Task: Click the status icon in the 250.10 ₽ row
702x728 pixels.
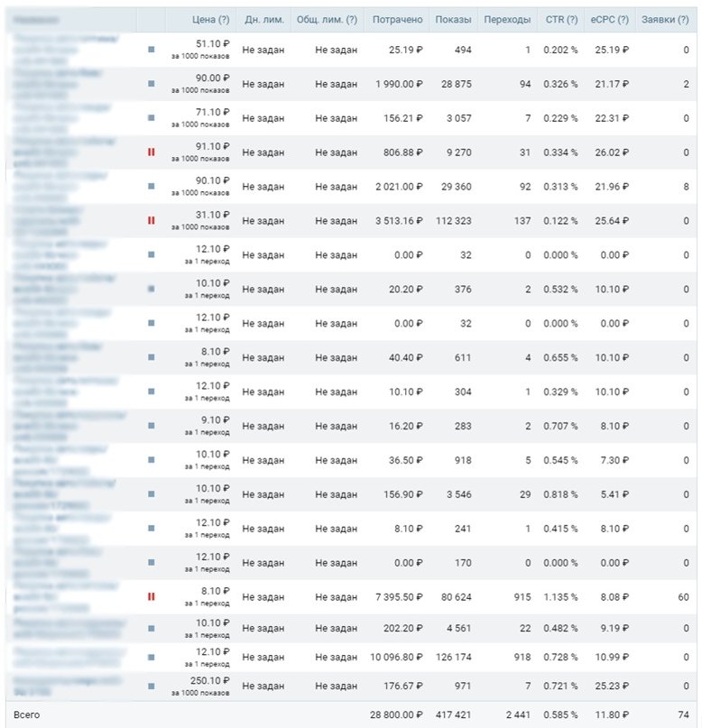Action: (x=151, y=663)
